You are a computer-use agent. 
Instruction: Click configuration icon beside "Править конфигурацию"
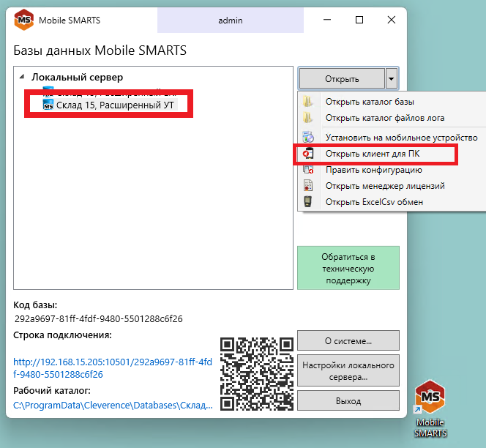309,170
